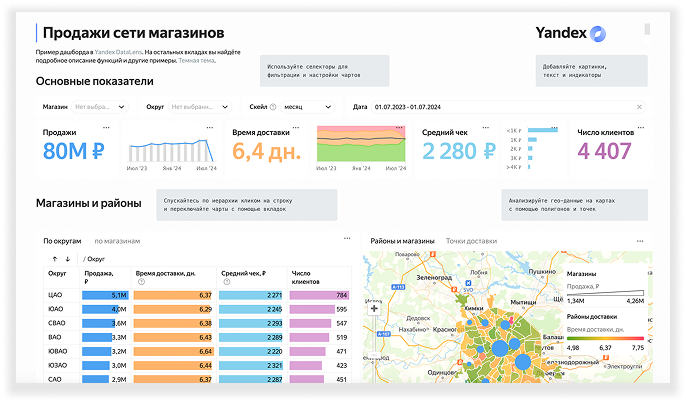Zoom in the map with plus button
This screenshot has width=686, height=403.
pyautogui.click(x=374, y=309)
